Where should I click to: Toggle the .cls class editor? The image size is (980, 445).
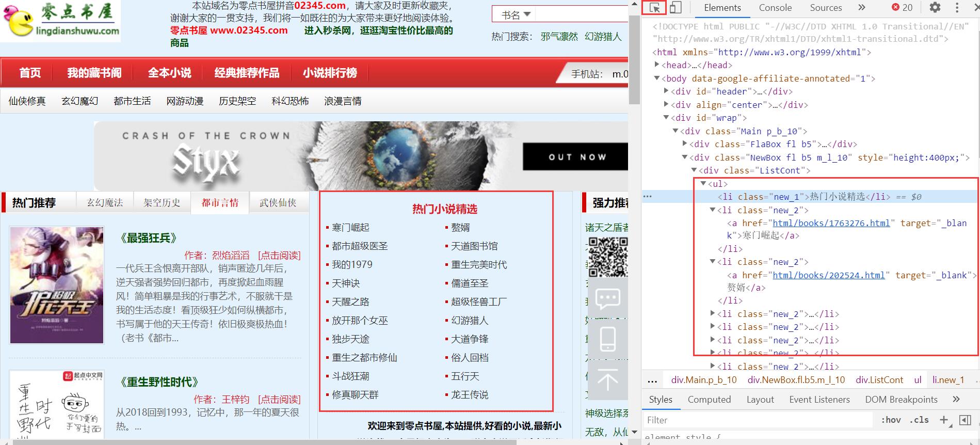point(919,420)
